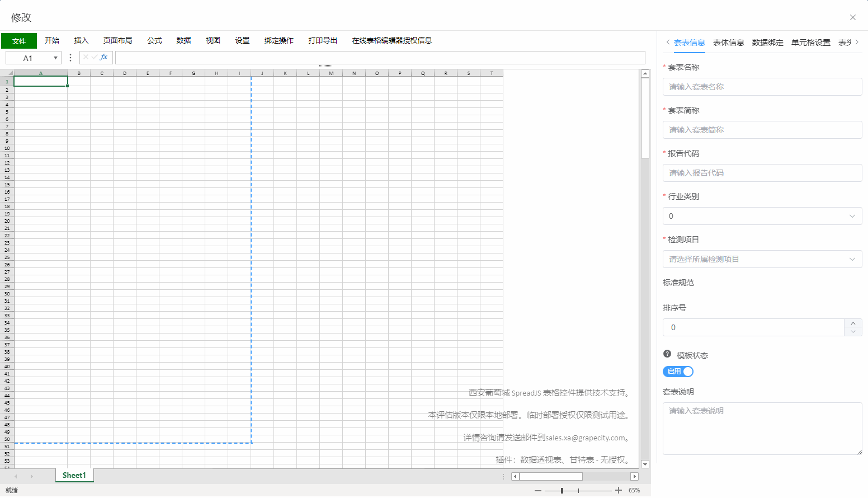Open the 在线表格编辑器授权信息 menu item
The image size is (868, 498).
tap(391, 40)
